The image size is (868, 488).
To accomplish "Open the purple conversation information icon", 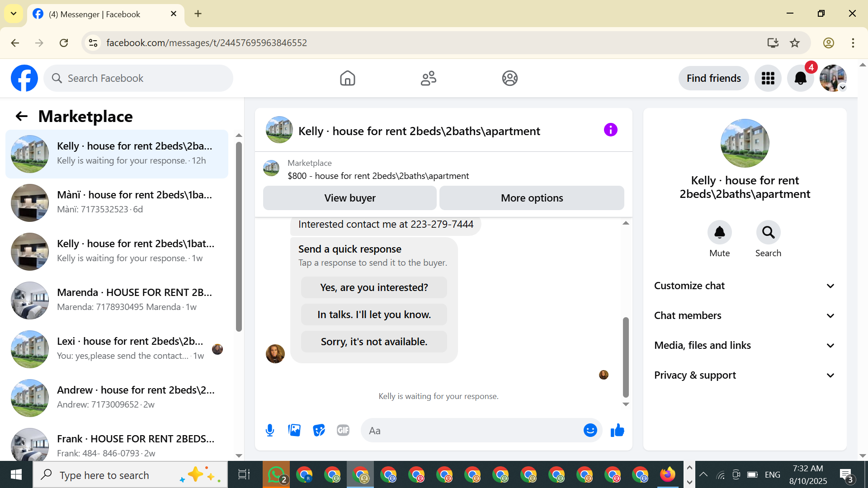I will (610, 130).
